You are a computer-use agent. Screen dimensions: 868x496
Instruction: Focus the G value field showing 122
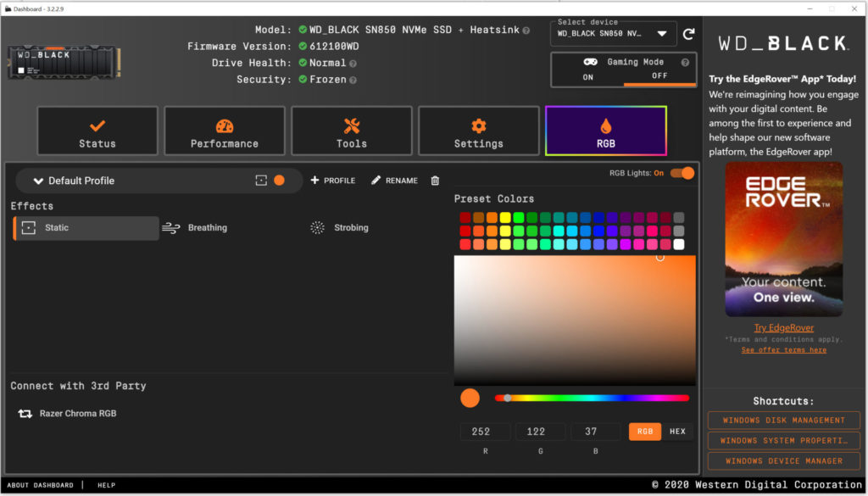click(540, 432)
